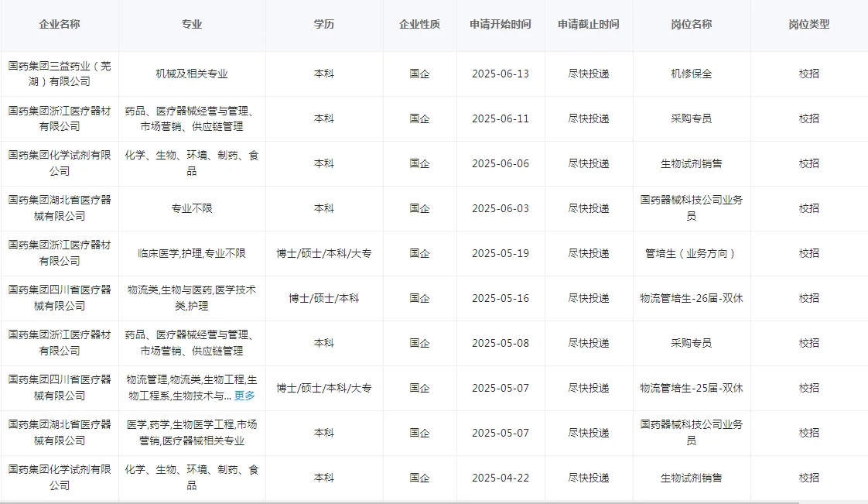The height and width of the screenshot is (504, 868).
Task: Select 博士/硕士/本科/大专 in the 2025-05-19 row
Action: pyautogui.click(x=324, y=253)
